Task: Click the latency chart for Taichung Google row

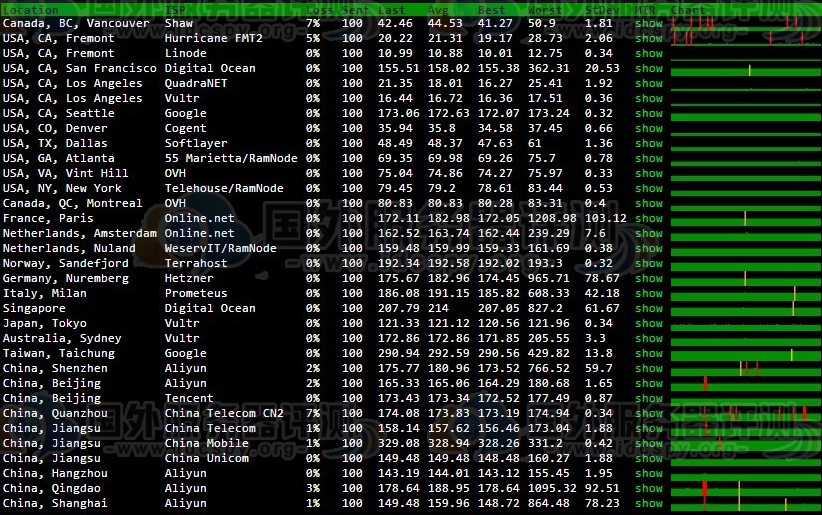Action: tap(746, 356)
